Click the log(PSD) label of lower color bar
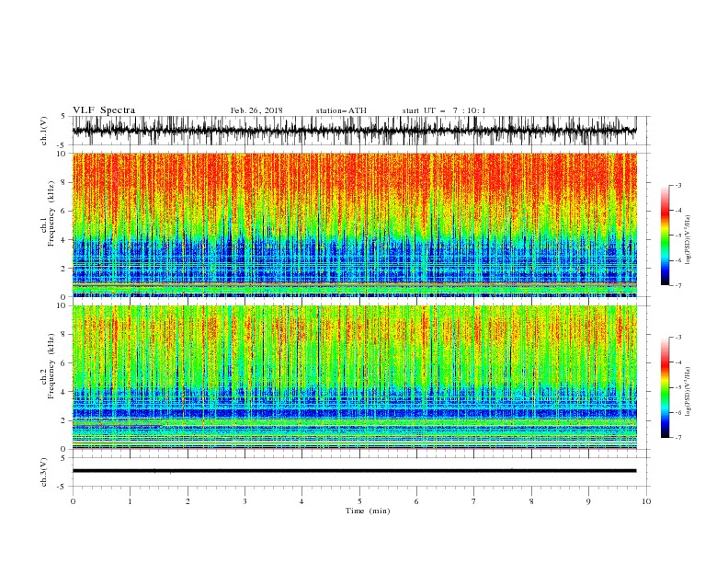The height and width of the screenshot is (563, 728). (688, 391)
